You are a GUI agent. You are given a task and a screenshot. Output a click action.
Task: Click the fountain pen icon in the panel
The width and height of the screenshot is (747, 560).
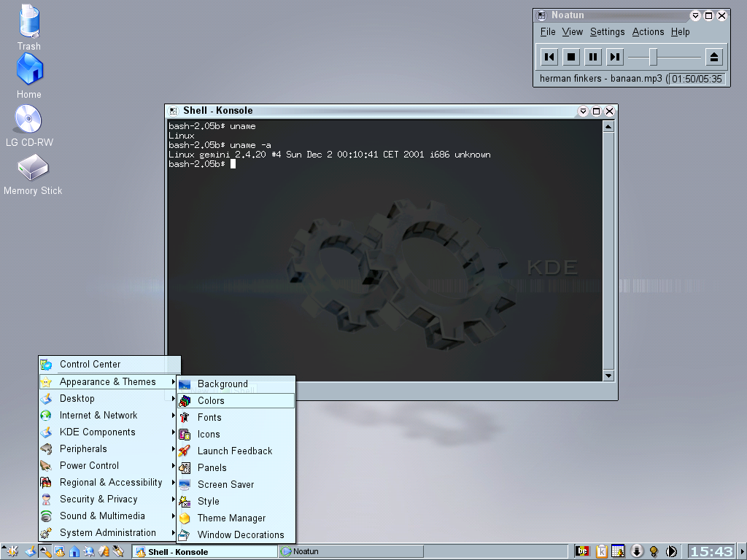tap(118, 551)
